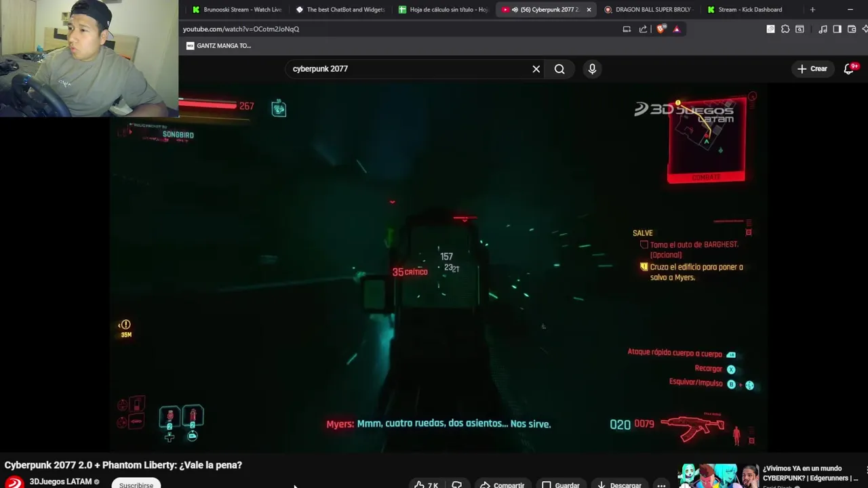
Task: Close the Cyberpunk 2077 browser tab
Action: click(x=589, y=9)
